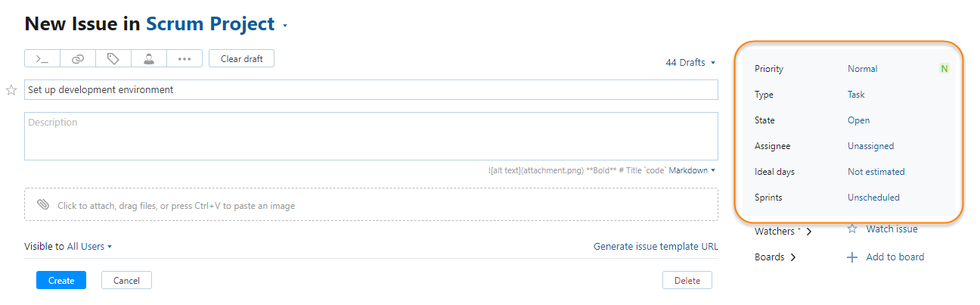Click the green Normal priority color badge
Image resolution: width=980 pixels, height=305 pixels.
(x=944, y=69)
